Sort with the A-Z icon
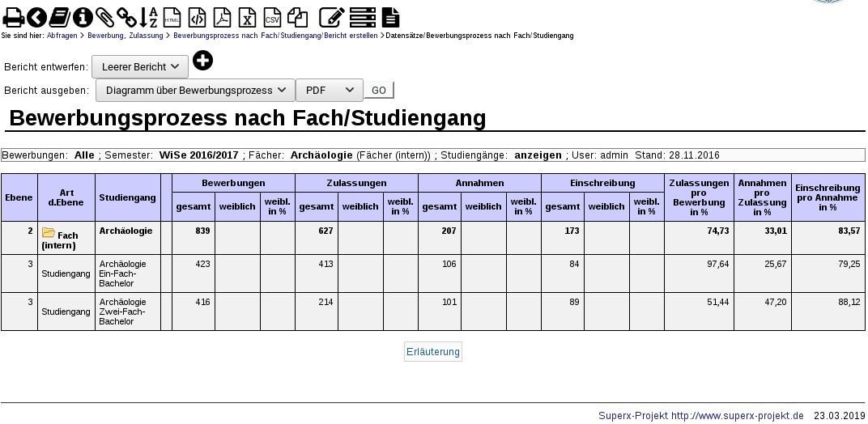Image resolution: width=868 pixels, height=424 pixels. [149, 17]
